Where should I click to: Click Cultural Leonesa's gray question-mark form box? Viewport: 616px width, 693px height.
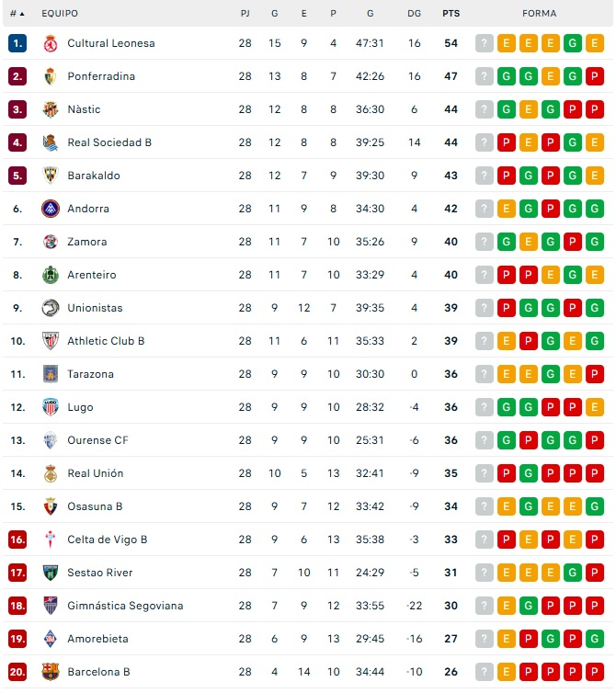coord(485,43)
